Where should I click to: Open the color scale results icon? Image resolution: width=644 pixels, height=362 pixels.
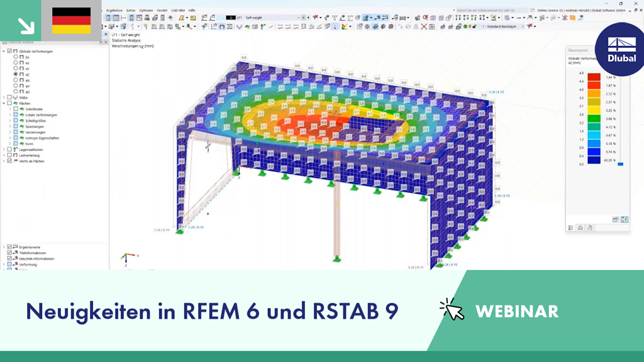344,26
